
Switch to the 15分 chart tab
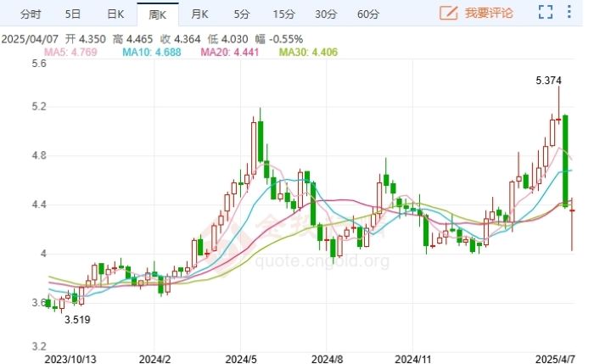tap(284, 14)
